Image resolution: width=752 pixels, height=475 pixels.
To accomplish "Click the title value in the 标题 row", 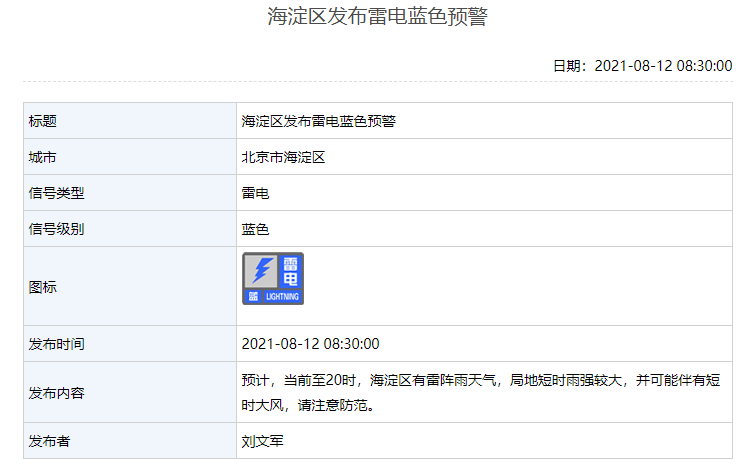I will (x=319, y=121).
